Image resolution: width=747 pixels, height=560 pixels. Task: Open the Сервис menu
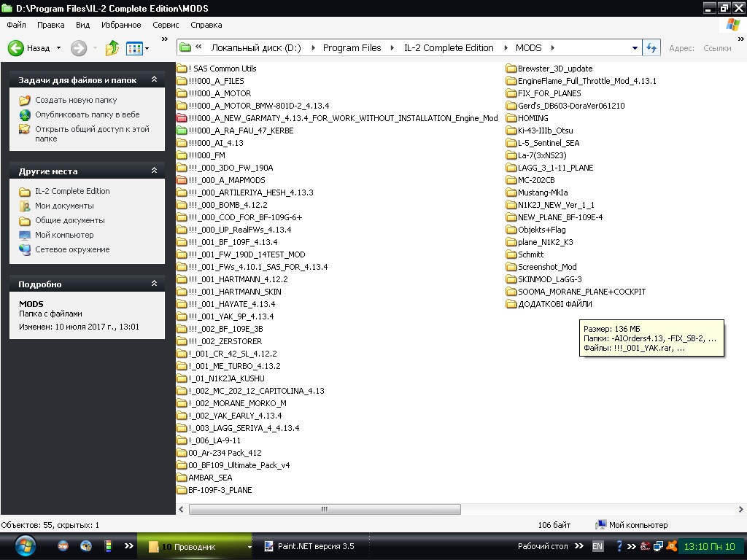point(166,25)
